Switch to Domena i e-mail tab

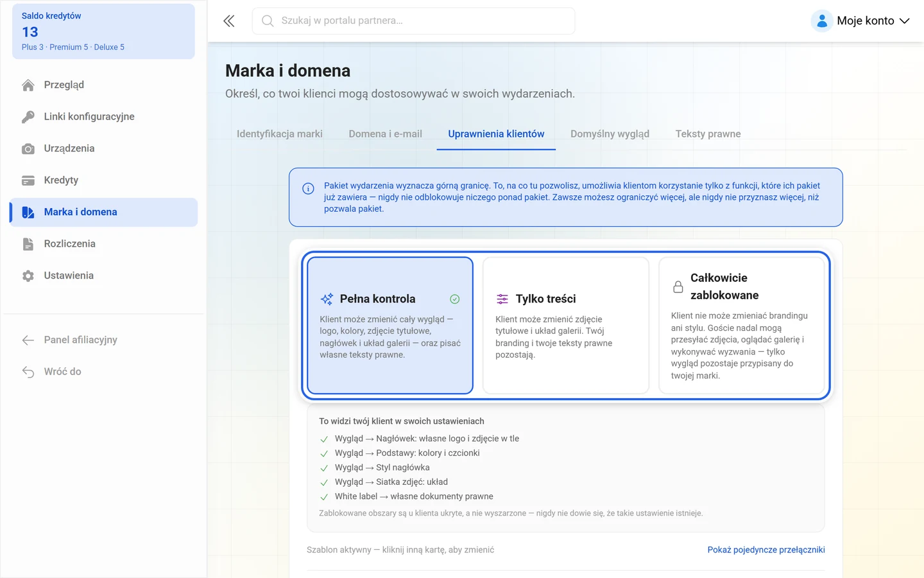(x=385, y=134)
